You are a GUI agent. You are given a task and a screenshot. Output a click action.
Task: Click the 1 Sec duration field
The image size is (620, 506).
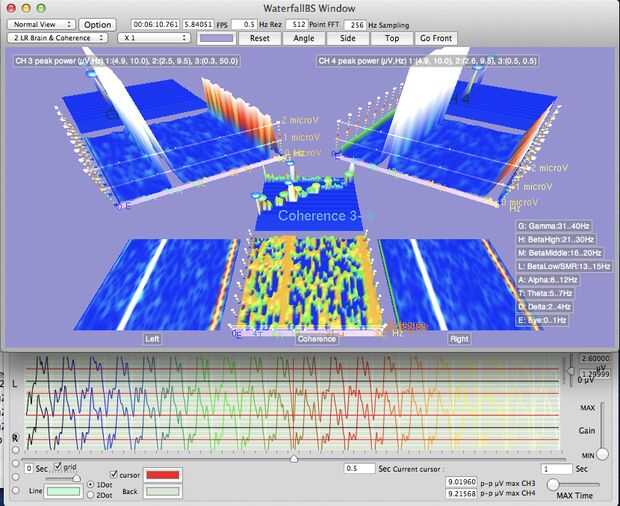click(x=556, y=469)
